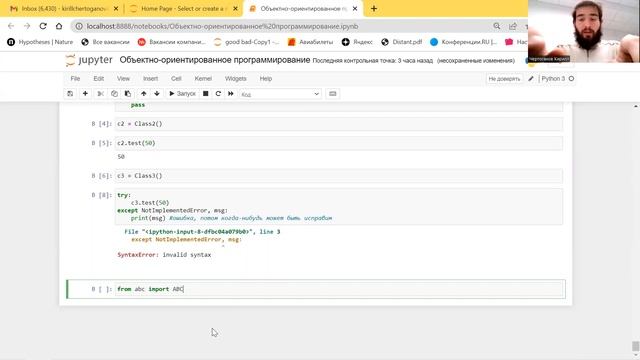Viewport: 640px width, 360px height.
Task: Open the Вакансии компани... bookmark
Action: (x=172, y=42)
